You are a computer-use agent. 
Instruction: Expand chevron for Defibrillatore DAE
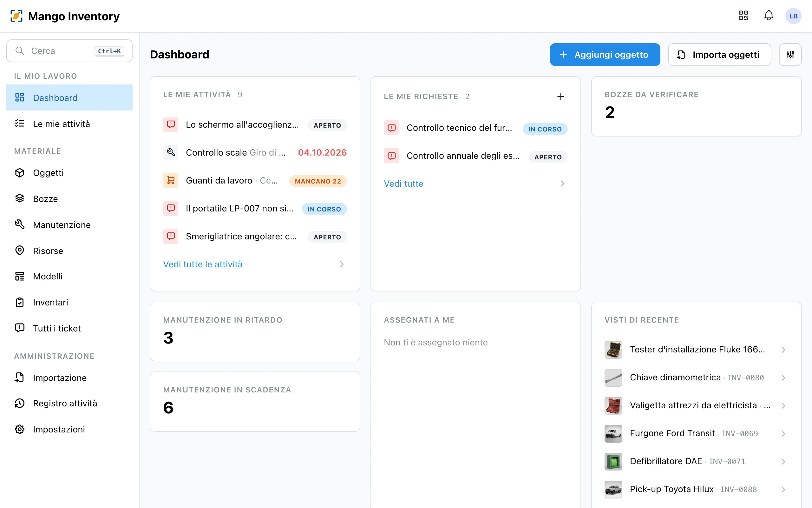click(x=783, y=461)
